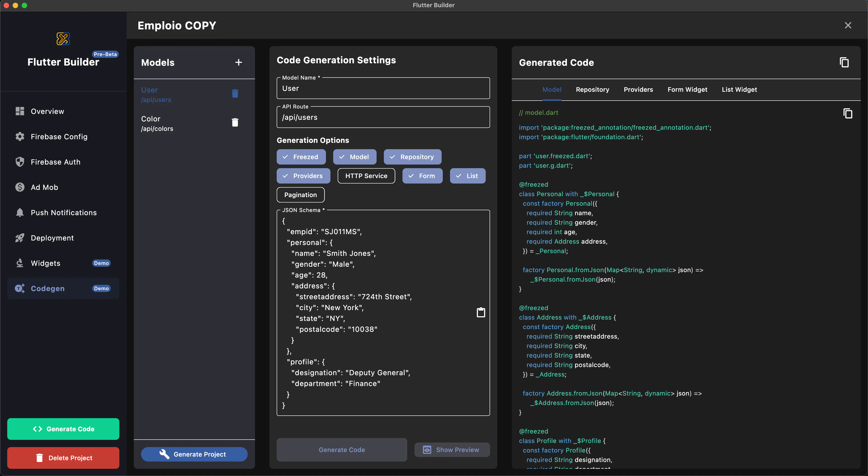Image resolution: width=868 pixels, height=476 pixels.
Task: Open the Overview dashboard icon
Action: click(20, 111)
